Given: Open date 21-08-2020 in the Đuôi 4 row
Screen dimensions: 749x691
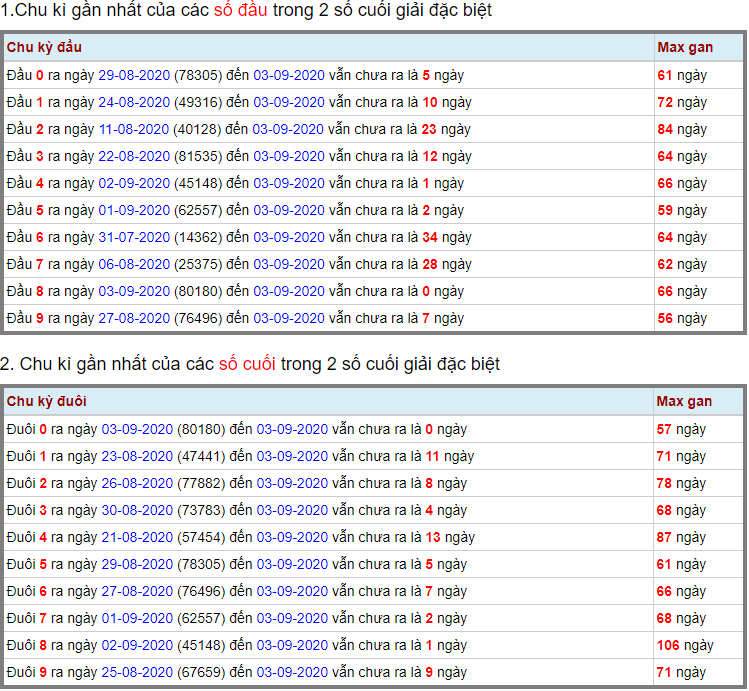Looking at the screenshot, I should pyautogui.click(x=137, y=537).
